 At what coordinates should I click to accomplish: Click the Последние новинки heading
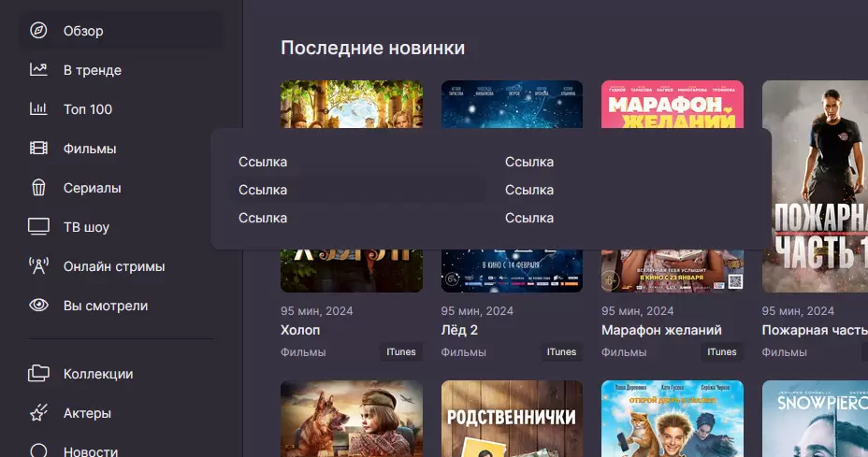pyautogui.click(x=372, y=49)
